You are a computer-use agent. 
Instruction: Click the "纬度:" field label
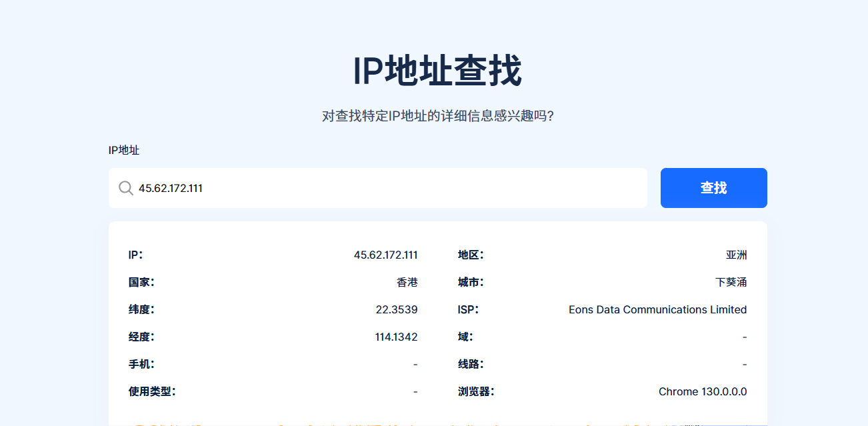(x=141, y=309)
